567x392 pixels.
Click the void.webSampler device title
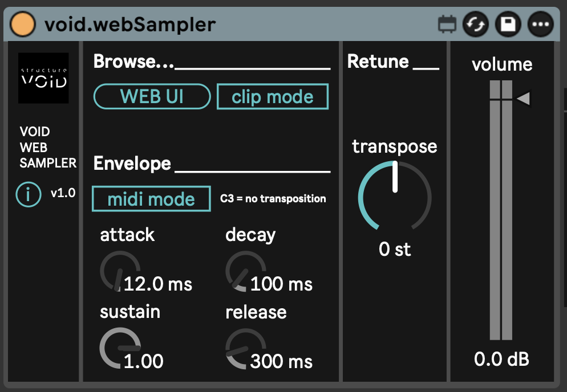pos(130,24)
